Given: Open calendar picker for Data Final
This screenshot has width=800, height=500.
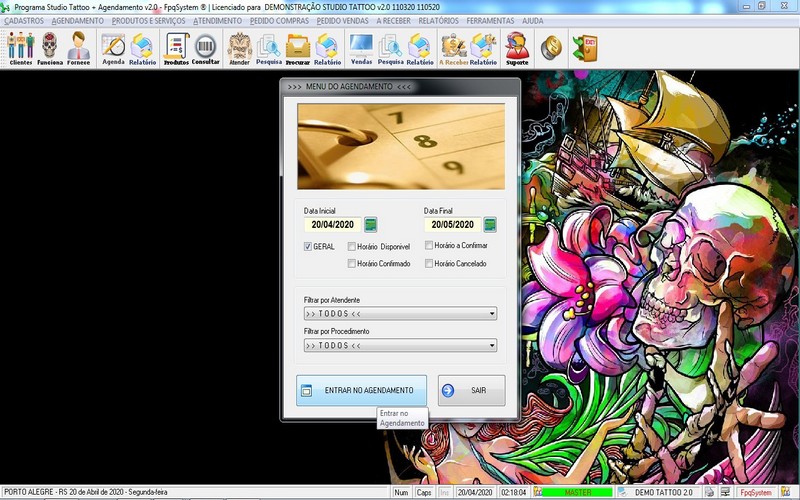Looking at the screenshot, I should coord(490,224).
